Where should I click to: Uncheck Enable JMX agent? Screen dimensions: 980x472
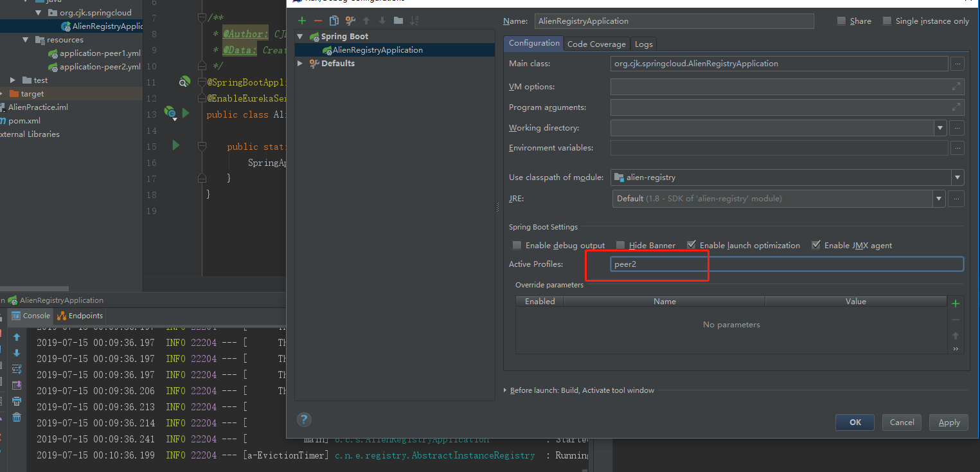[816, 245]
